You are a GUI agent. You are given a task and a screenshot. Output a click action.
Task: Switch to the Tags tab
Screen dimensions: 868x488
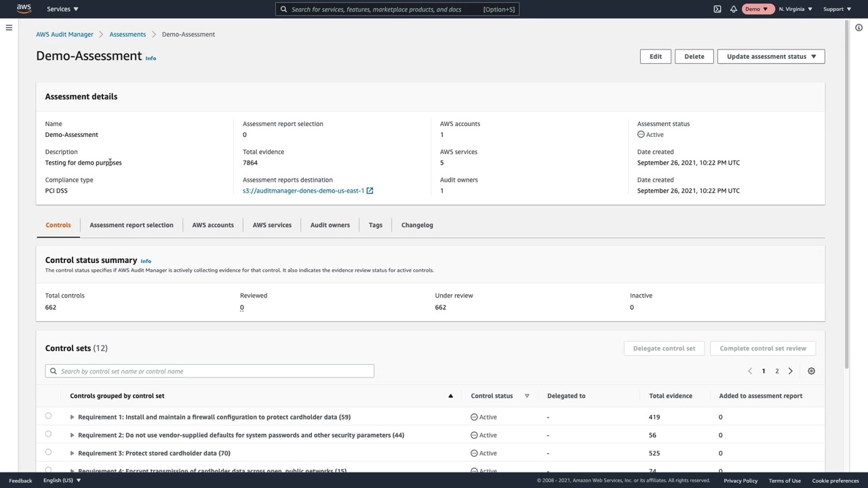pos(376,225)
